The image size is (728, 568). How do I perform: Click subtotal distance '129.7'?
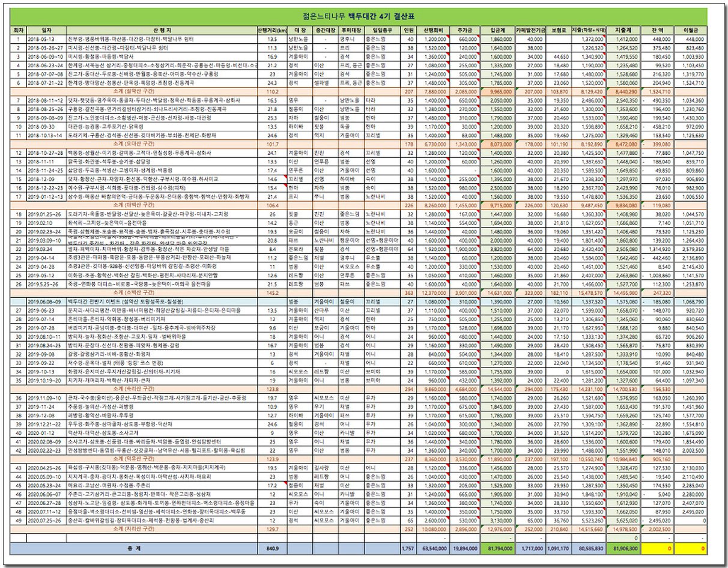[272, 529]
